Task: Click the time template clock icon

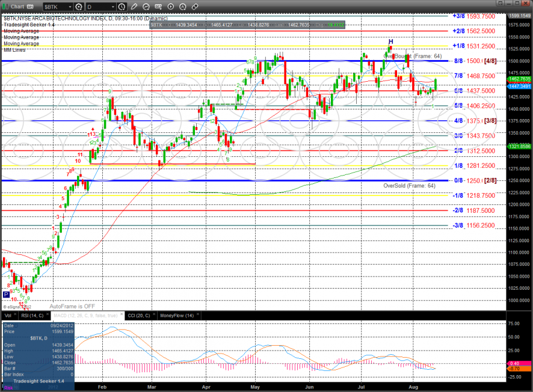Action: (x=122, y=7)
